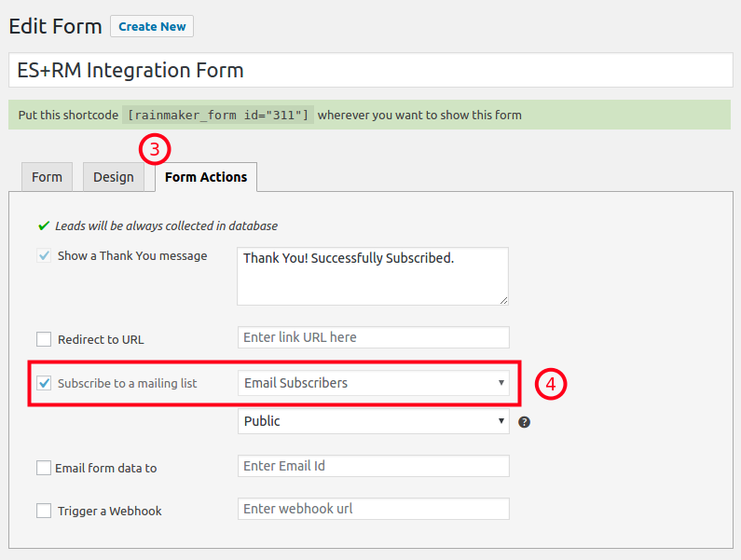The image size is (741, 560).
Task: Enable the Email form data to checkbox
Action: [44, 468]
